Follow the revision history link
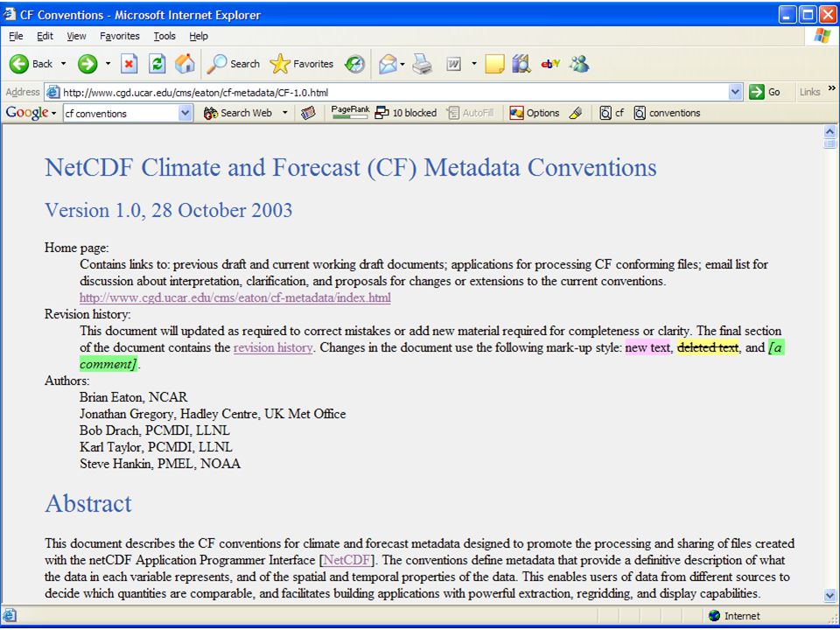Screen dimensions: 840x630 (x=273, y=347)
